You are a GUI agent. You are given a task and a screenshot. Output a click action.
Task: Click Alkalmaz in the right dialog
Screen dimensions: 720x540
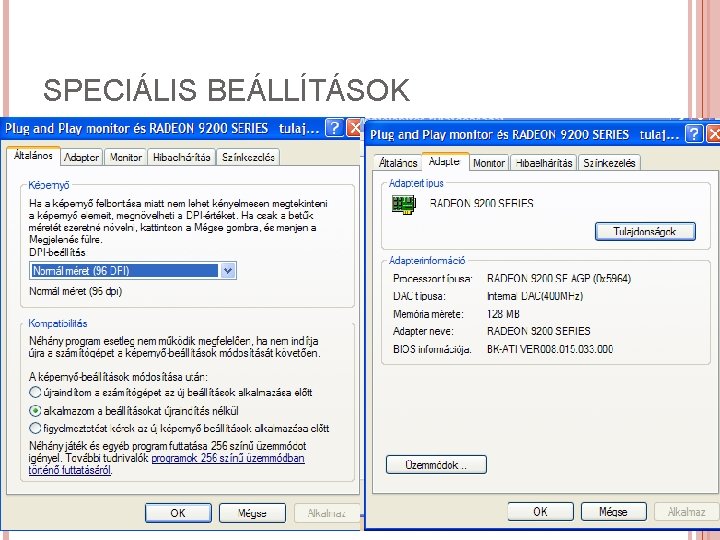coord(686,511)
